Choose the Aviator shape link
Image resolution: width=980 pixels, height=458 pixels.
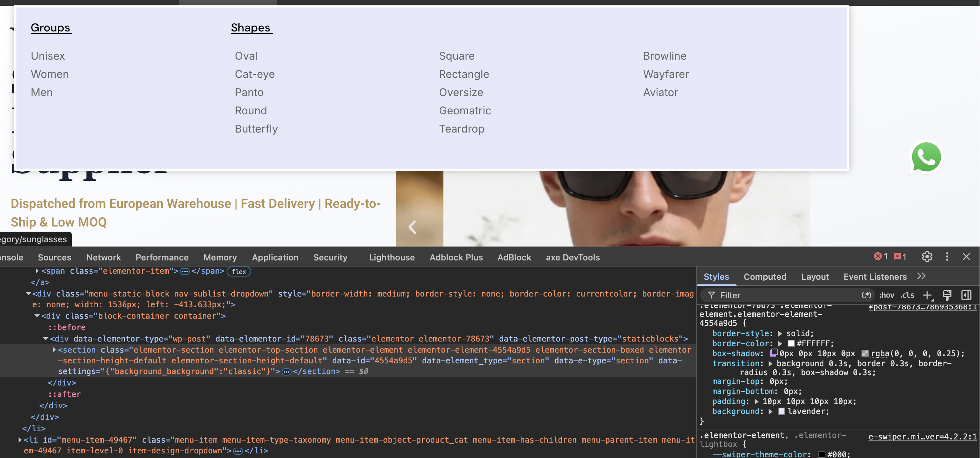(x=661, y=93)
